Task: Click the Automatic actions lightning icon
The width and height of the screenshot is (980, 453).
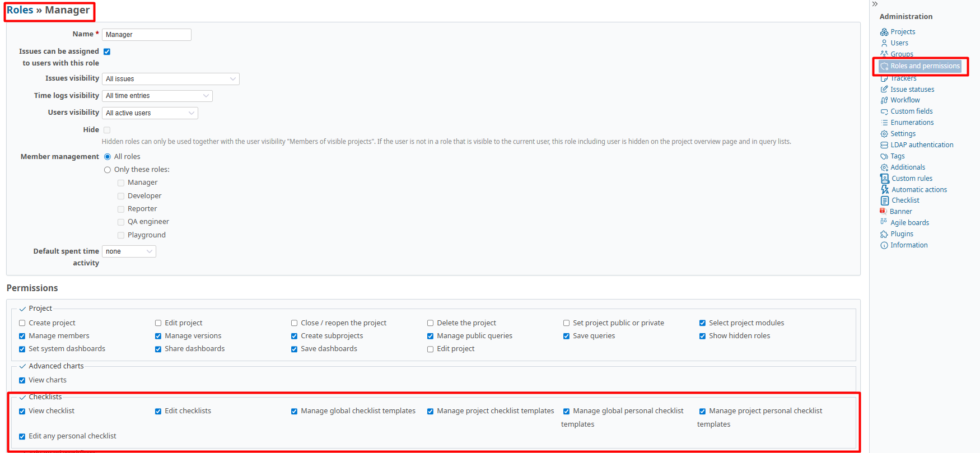Action: (885, 190)
